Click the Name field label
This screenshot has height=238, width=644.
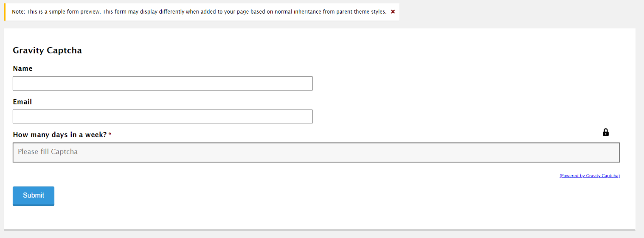click(x=22, y=68)
